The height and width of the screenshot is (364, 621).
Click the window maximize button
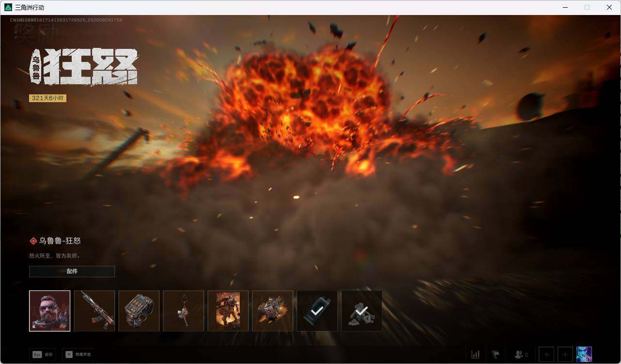coord(587,7)
